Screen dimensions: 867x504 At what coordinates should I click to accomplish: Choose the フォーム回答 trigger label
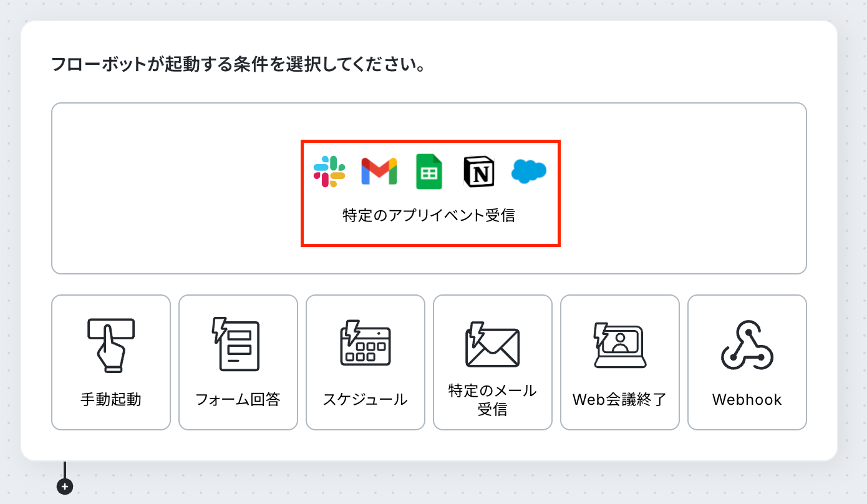[238, 399]
